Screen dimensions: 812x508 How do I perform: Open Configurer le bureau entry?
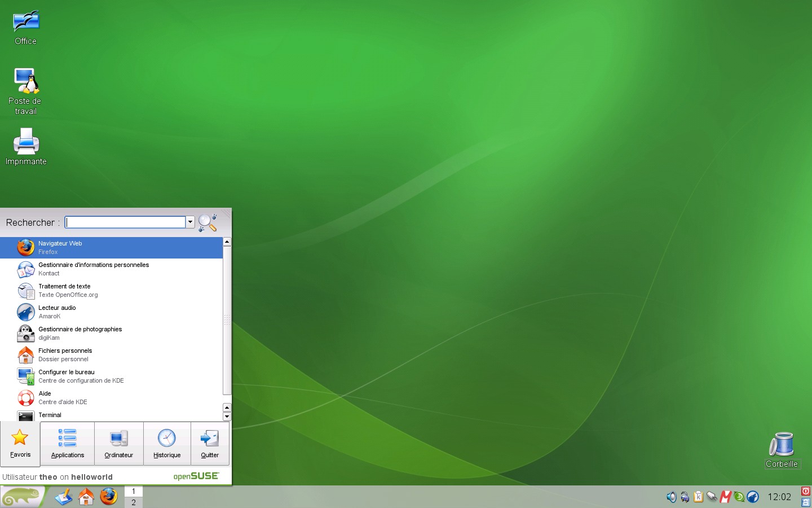(112, 376)
